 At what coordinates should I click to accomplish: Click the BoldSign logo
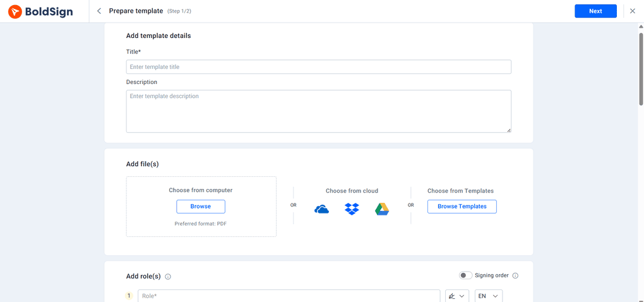40,11
